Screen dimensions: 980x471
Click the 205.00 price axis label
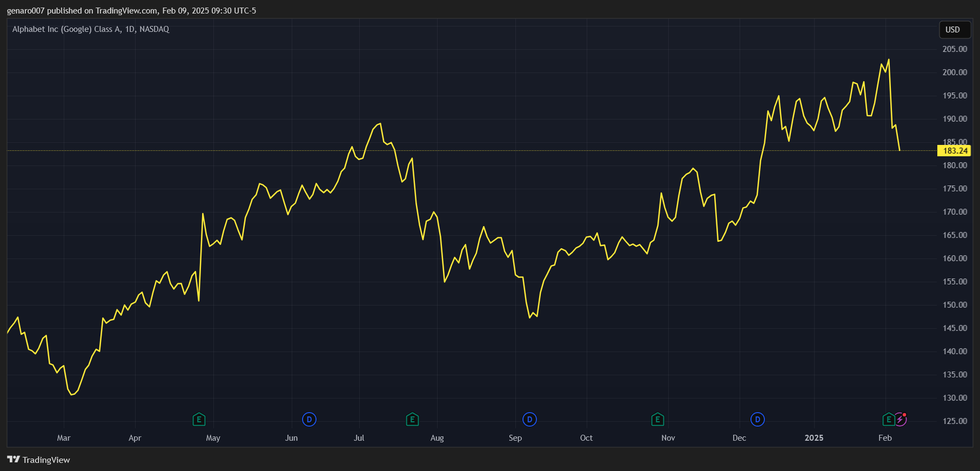pos(955,49)
